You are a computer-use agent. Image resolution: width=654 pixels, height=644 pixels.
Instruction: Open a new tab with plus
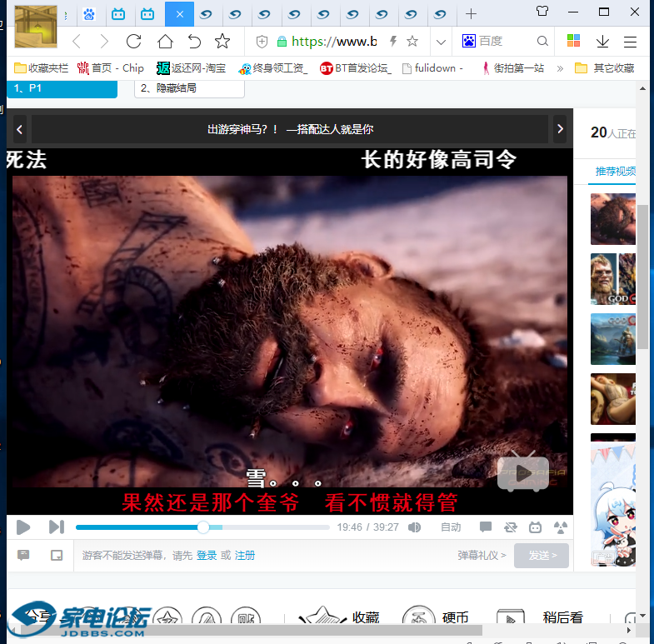(x=471, y=14)
